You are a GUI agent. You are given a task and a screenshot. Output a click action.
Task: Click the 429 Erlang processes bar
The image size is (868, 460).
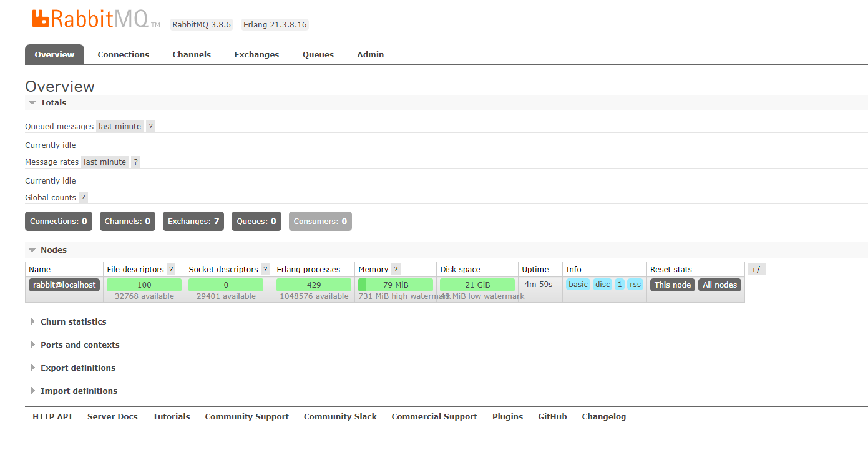click(x=314, y=285)
